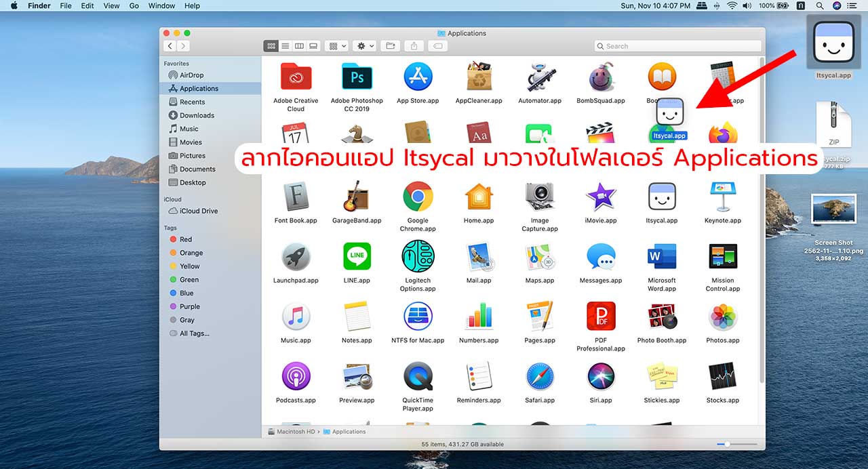
Task: Open the gear Action dropdown menu
Action: click(x=365, y=46)
